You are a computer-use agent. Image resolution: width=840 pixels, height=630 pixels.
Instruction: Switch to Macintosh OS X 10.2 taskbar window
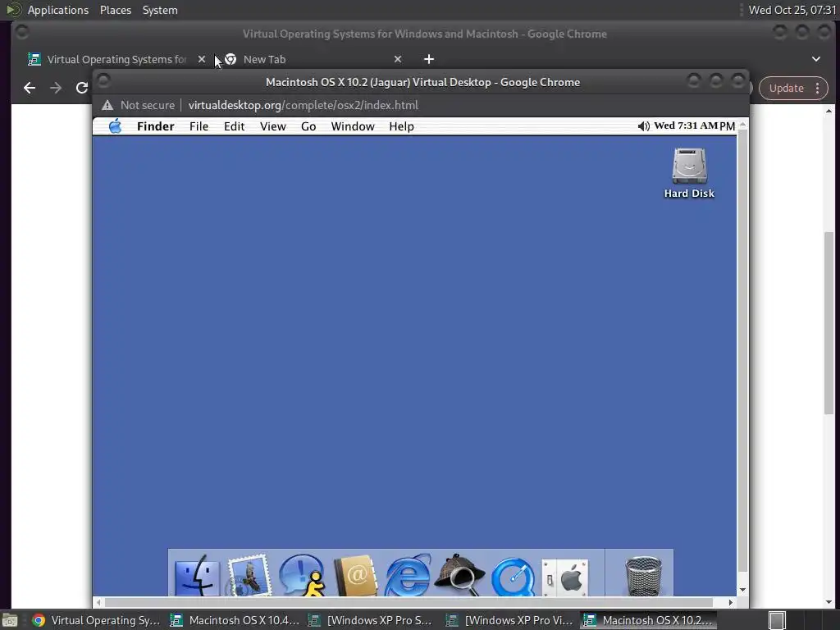point(649,620)
